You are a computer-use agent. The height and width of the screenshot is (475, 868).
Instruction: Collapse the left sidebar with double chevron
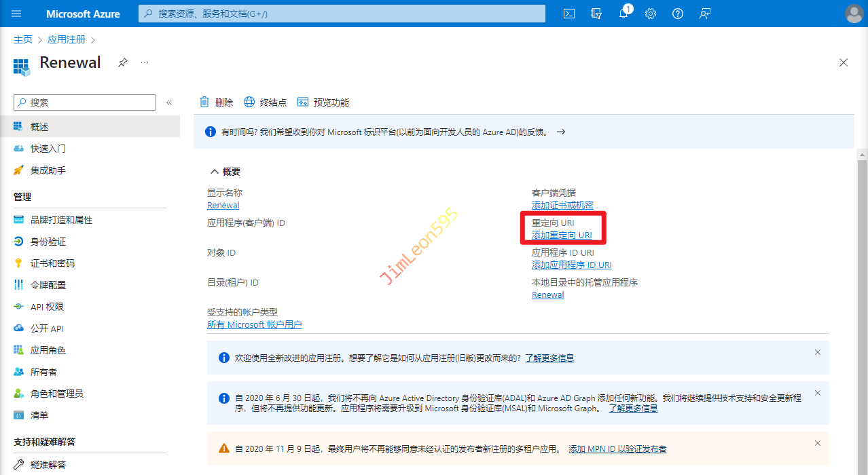tap(169, 102)
